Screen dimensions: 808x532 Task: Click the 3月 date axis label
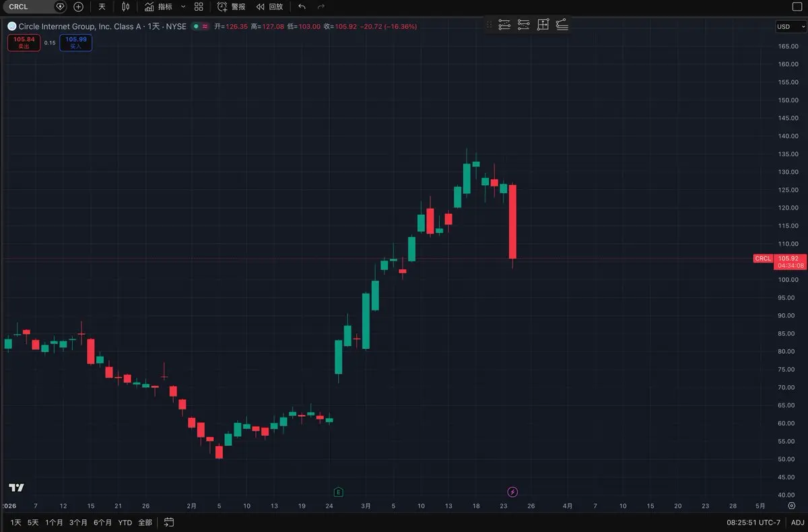pyautogui.click(x=366, y=506)
